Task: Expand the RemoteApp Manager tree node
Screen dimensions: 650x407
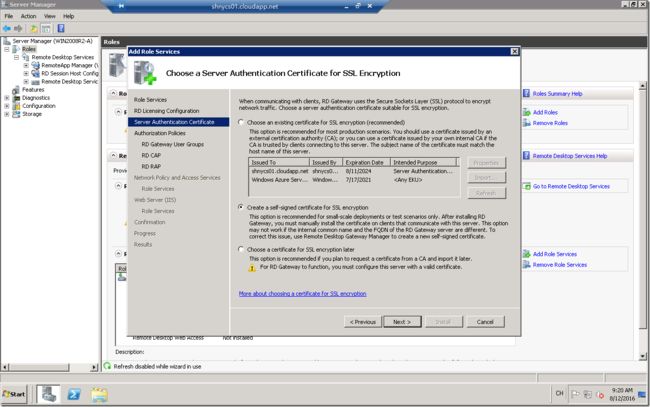Action: [26, 65]
